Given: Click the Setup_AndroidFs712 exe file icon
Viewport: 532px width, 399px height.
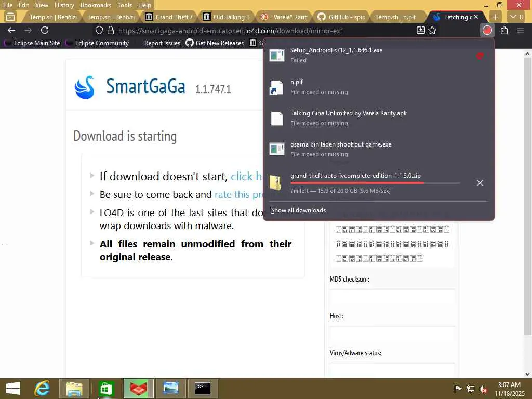Looking at the screenshot, I should (x=276, y=55).
